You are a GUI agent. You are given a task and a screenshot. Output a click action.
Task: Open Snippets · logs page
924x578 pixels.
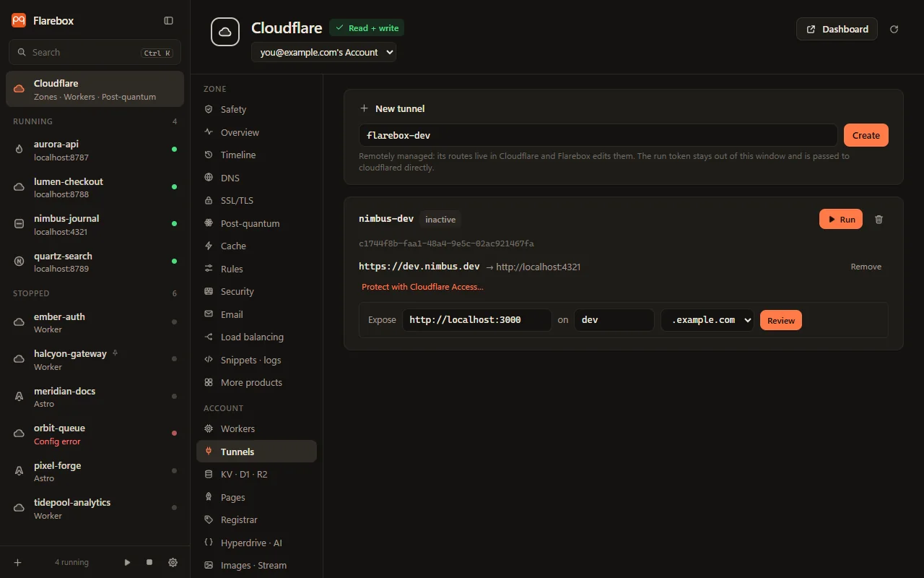coord(256,360)
